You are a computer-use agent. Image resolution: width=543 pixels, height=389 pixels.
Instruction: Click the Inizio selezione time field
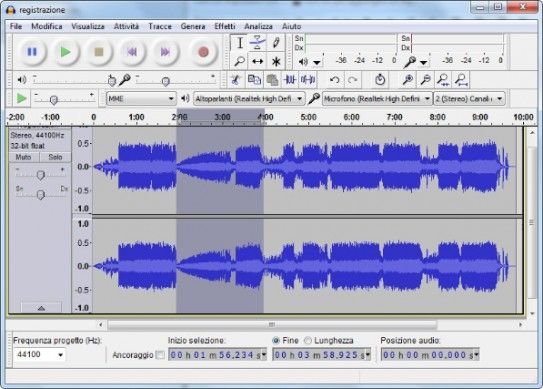pos(217,355)
